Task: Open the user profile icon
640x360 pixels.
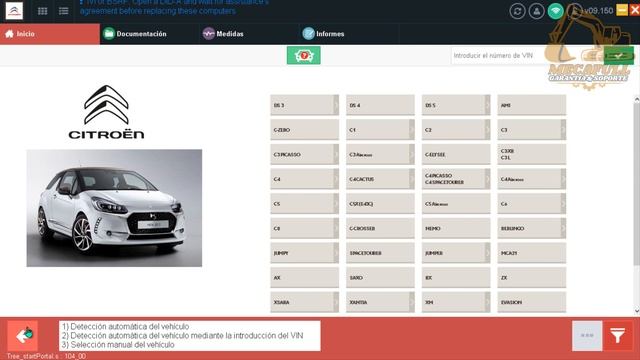Action: (x=536, y=11)
